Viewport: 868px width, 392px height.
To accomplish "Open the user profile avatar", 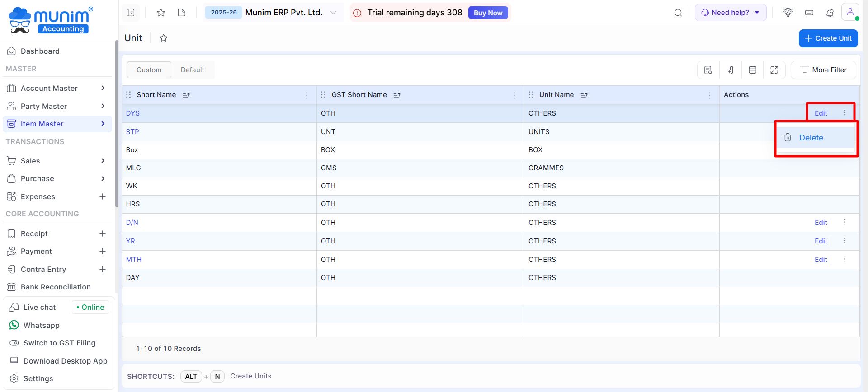I will (x=850, y=12).
